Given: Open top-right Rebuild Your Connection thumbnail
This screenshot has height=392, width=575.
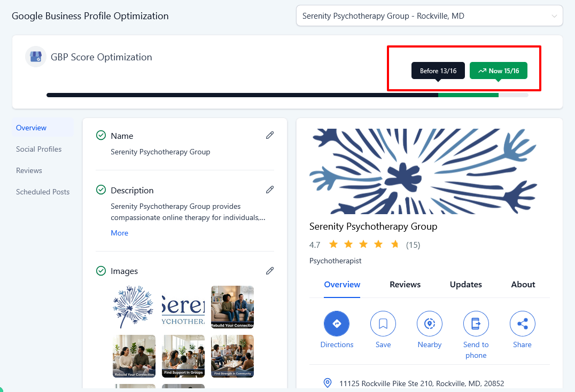Looking at the screenshot, I should point(232,307).
